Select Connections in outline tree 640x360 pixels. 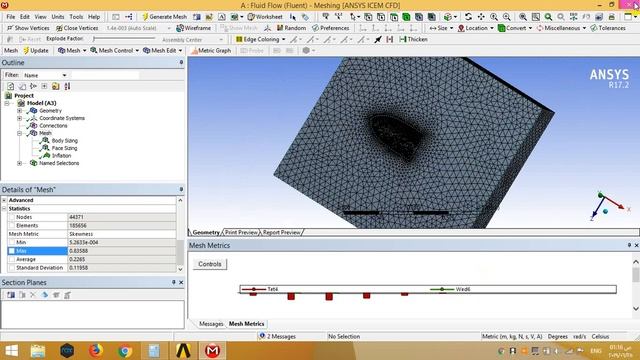pos(53,126)
